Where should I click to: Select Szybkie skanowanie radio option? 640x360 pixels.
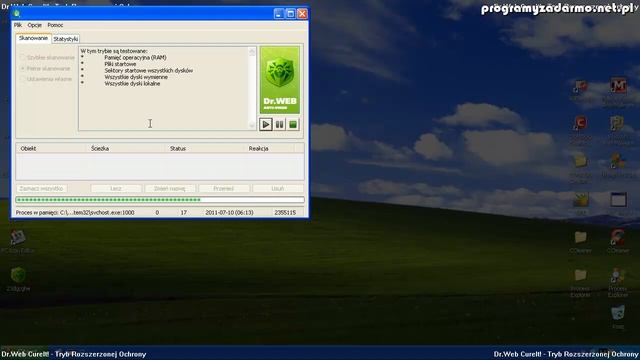pyautogui.click(x=47, y=58)
